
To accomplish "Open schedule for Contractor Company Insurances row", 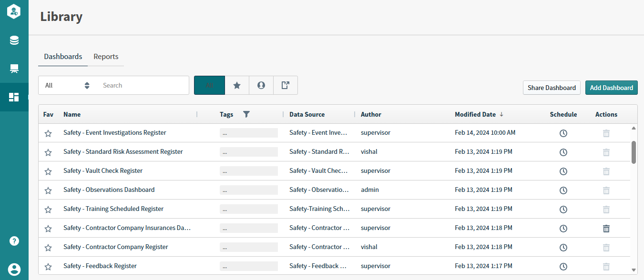I will pos(563,229).
